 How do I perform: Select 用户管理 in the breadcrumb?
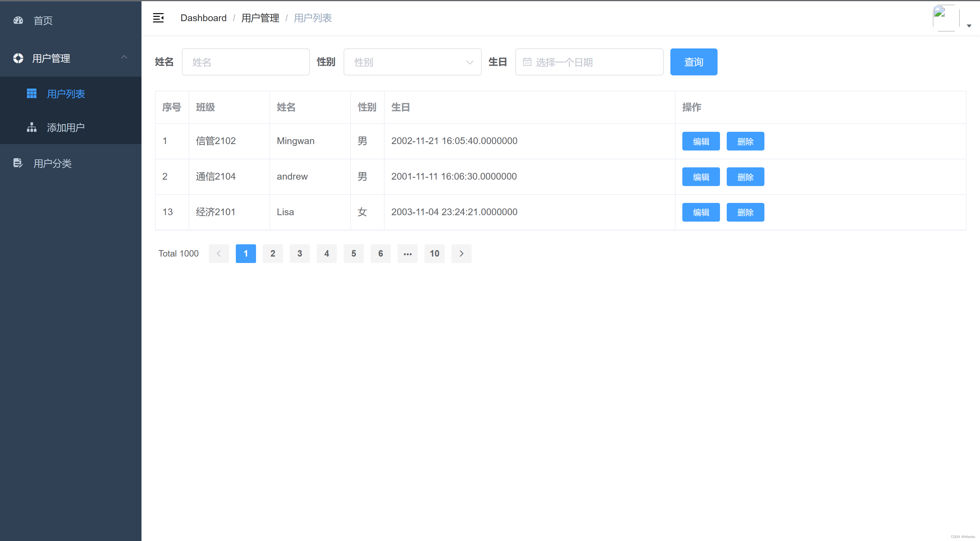click(x=260, y=17)
